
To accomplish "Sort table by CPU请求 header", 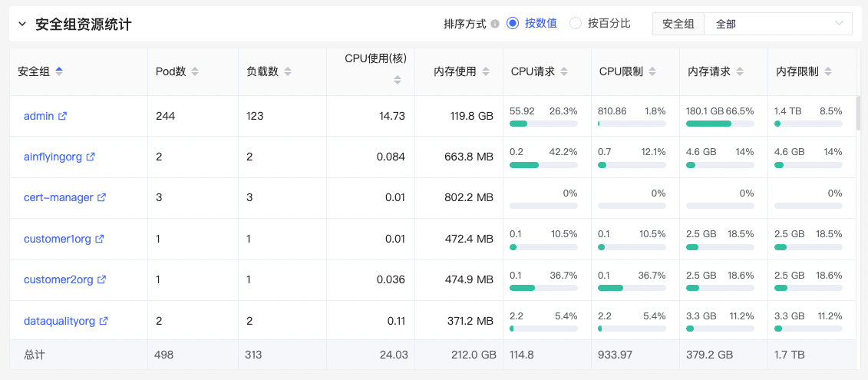I will coord(539,71).
